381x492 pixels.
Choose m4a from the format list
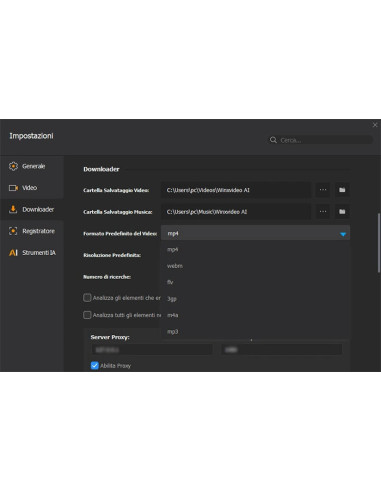(x=255, y=315)
